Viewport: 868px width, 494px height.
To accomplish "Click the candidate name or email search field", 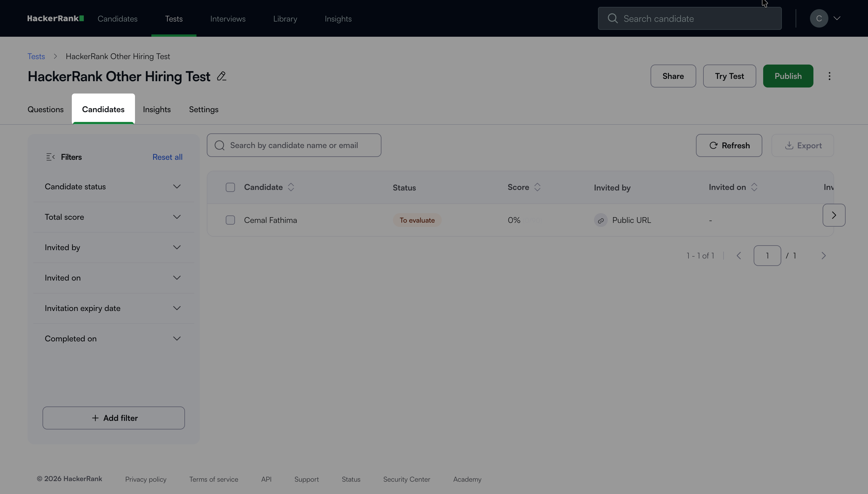I will tap(294, 145).
